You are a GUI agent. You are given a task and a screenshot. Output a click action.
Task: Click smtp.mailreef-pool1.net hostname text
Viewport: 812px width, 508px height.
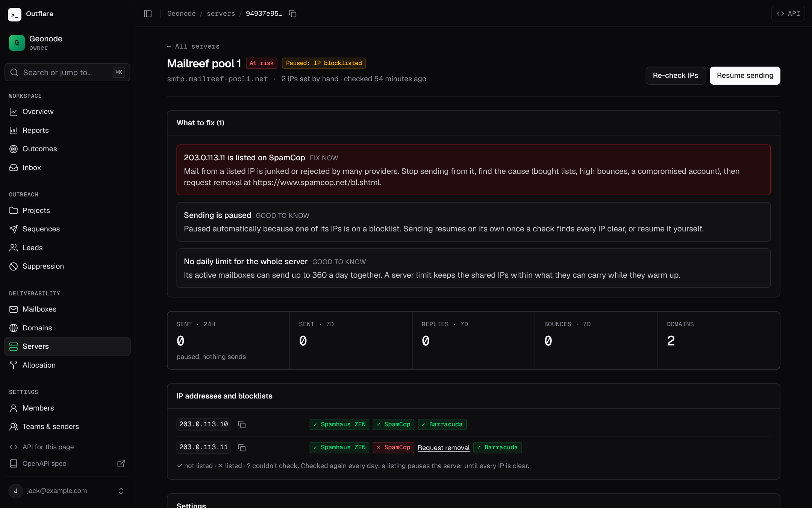coord(217,79)
